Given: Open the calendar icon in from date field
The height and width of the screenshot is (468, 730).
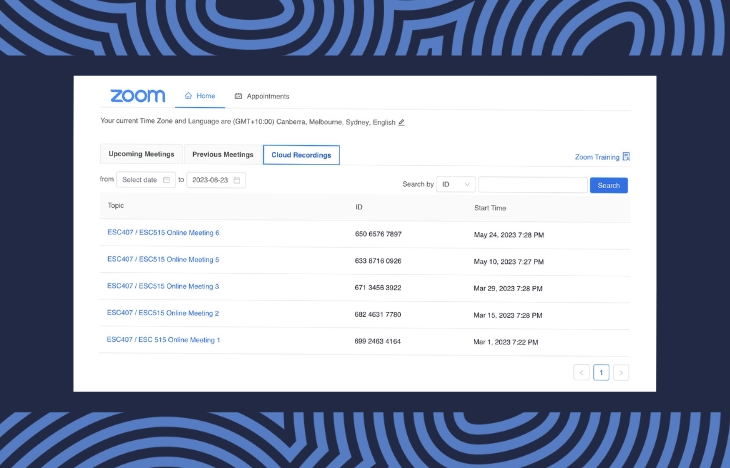Looking at the screenshot, I should tap(166, 180).
